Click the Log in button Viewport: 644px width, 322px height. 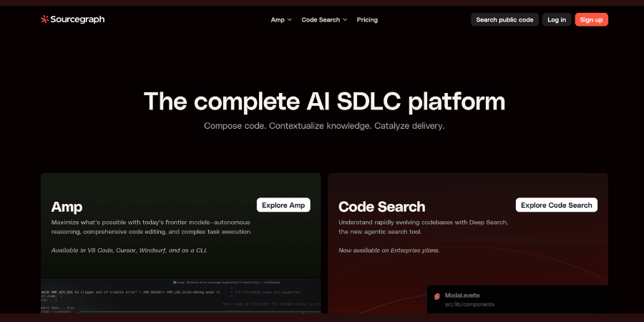pyautogui.click(x=557, y=20)
